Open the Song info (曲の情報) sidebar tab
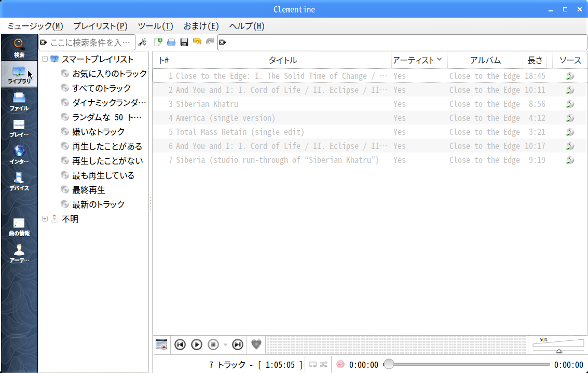Screen dimensions: 588x373 coord(19,226)
